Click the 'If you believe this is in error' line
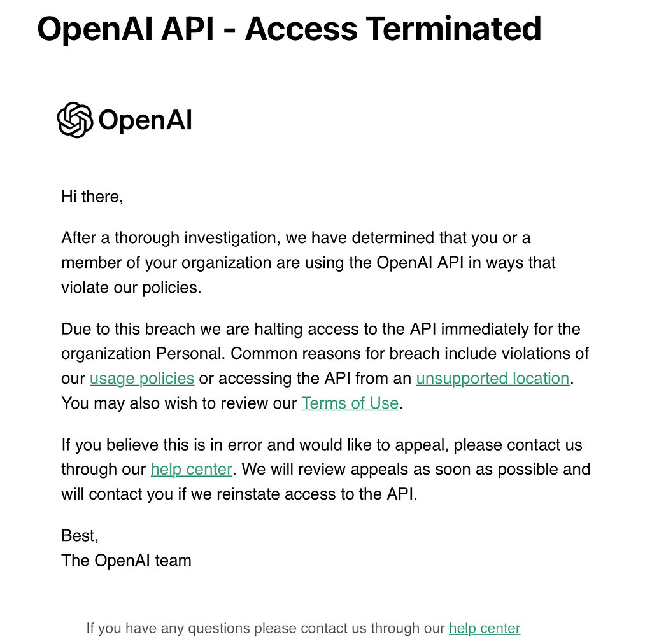 [322, 445]
